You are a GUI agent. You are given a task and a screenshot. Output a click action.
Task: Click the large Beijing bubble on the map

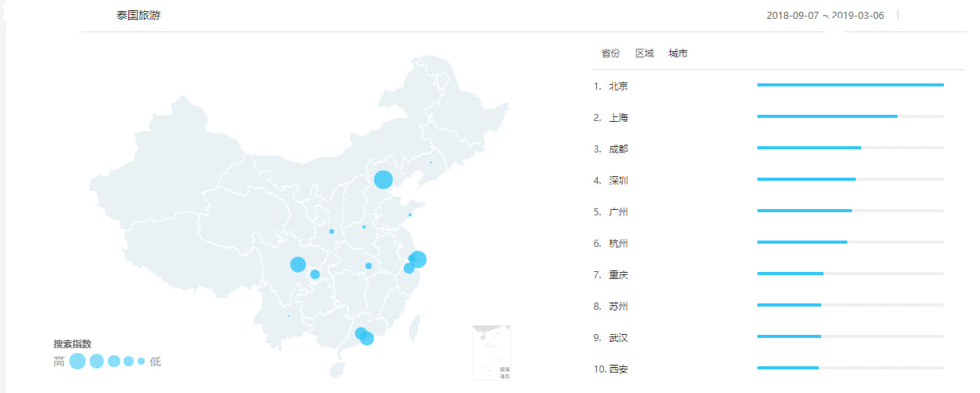(x=383, y=179)
